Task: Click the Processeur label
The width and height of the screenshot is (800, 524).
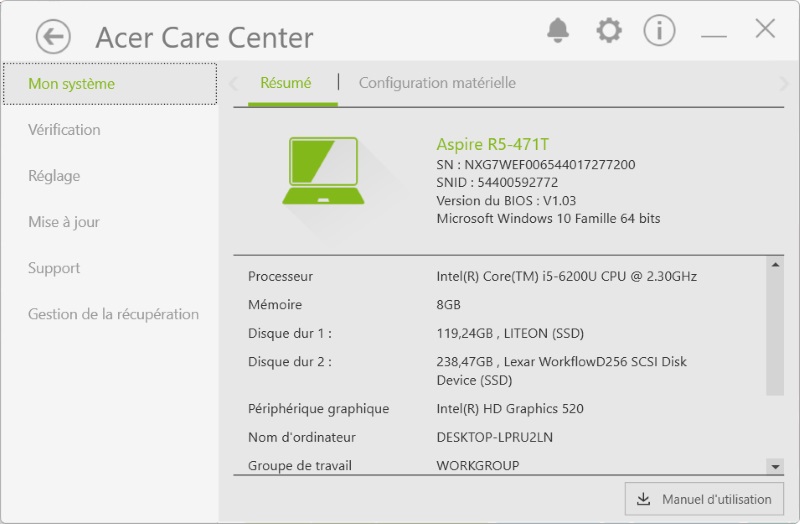Action: point(280,277)
